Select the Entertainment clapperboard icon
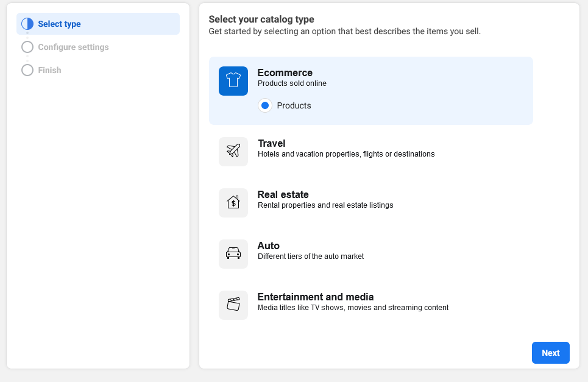The image size is (588, 382). point(233,305)
